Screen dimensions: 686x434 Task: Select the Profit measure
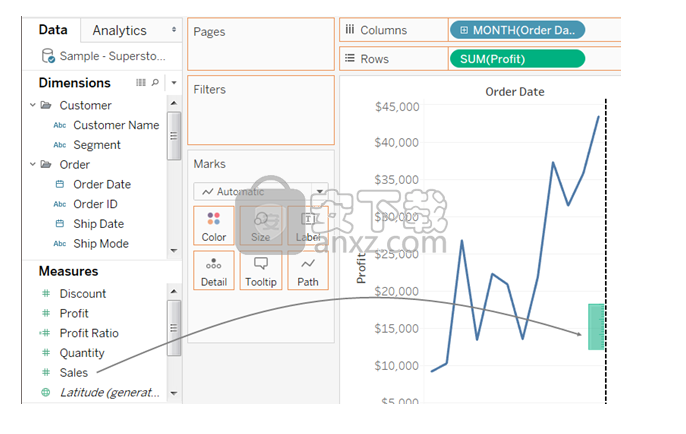[74, 313]
